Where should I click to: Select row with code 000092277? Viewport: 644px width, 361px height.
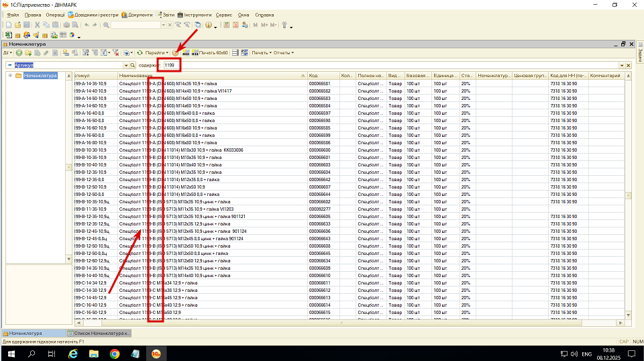[350, 209]
